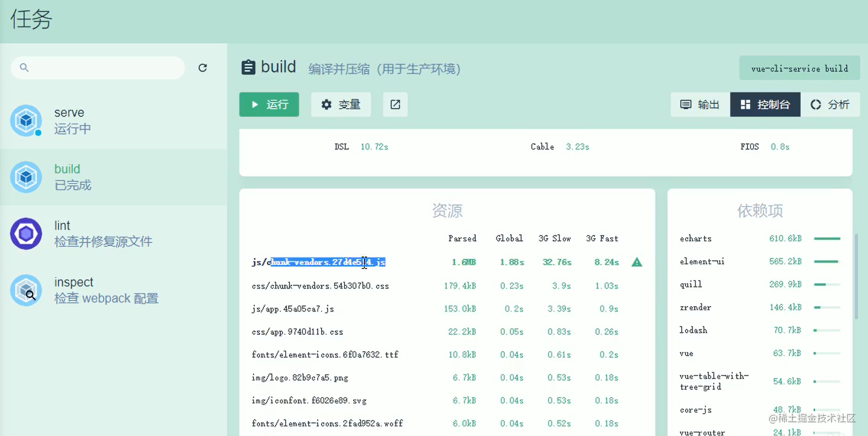
Task: Click the 1.88s Global time for chunk-vendors js
Action: click(x=512, y=263)
